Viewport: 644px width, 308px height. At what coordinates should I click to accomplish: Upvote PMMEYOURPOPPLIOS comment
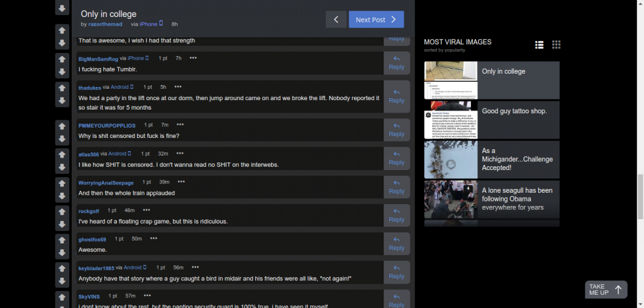coord(62,126)
